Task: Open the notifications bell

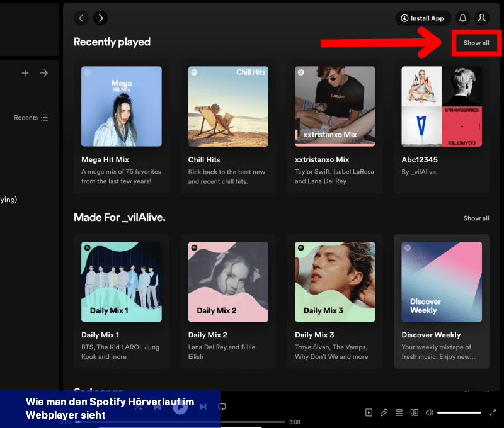Action: point(462,18)
